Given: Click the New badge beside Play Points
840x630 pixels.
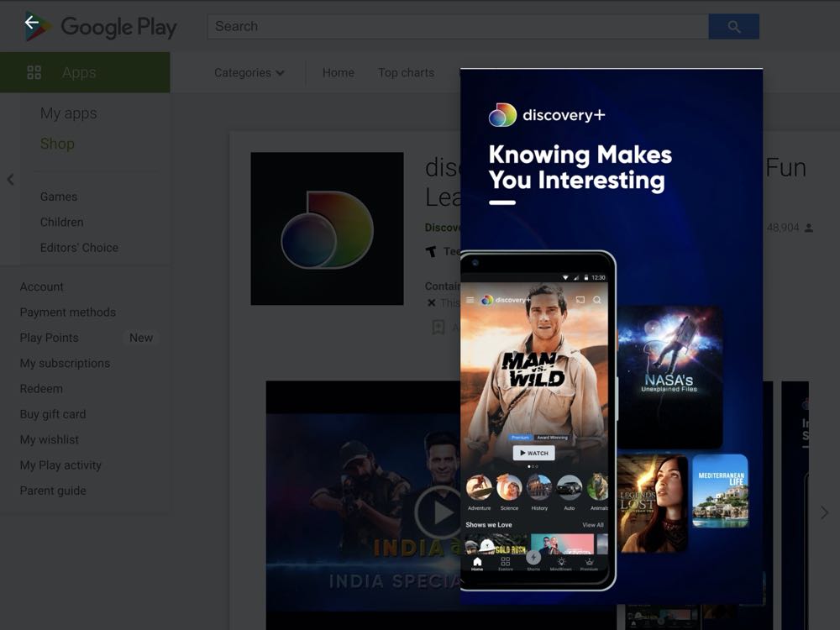Looking at the screenshot, I should tap(141, 338).
